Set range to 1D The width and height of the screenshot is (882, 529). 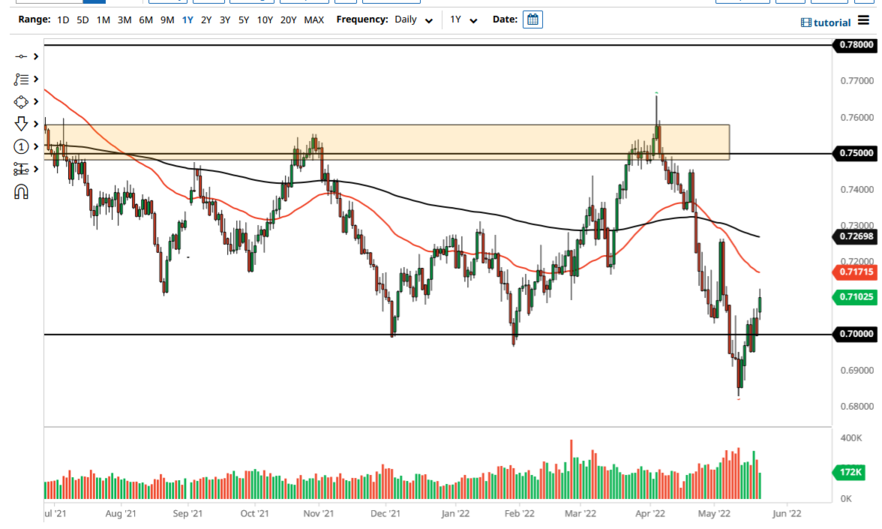pos(63,20)
